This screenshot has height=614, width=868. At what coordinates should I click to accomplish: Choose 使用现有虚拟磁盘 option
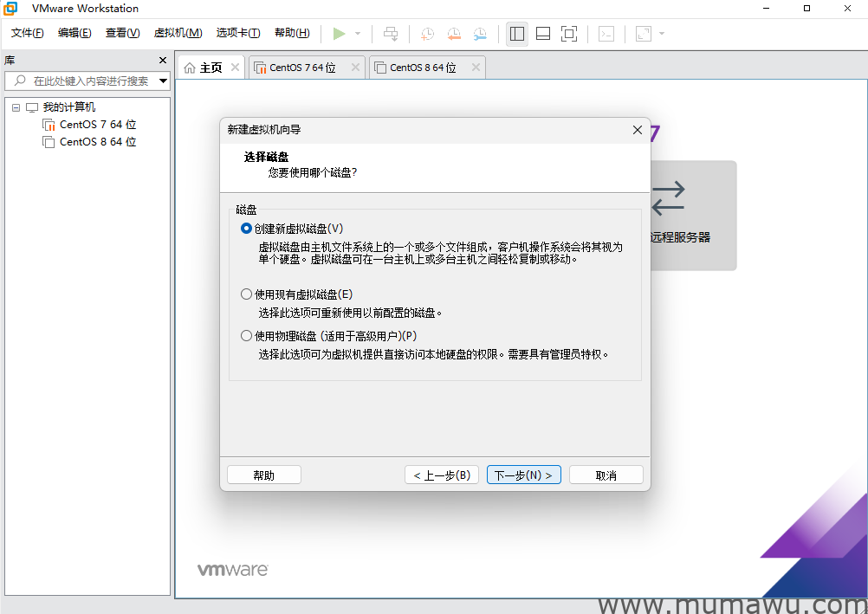pyautogui.click(x=245, y=294)
